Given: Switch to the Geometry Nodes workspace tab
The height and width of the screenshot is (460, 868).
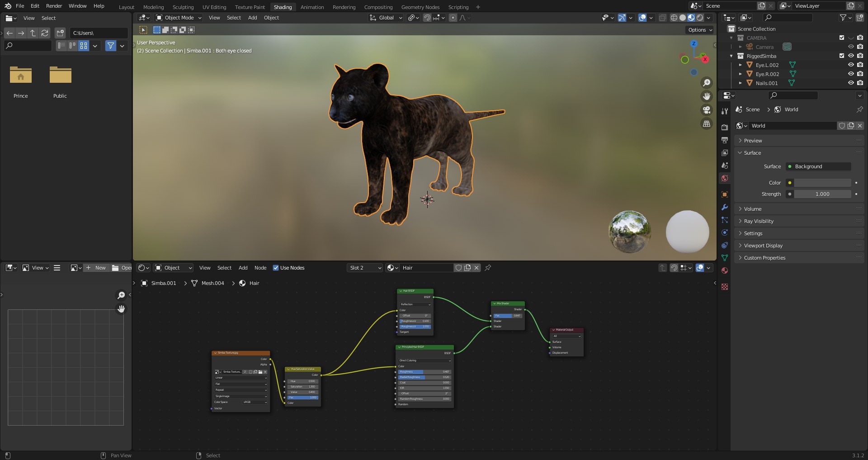Looking at the screenshot, I should click(420, 7).
